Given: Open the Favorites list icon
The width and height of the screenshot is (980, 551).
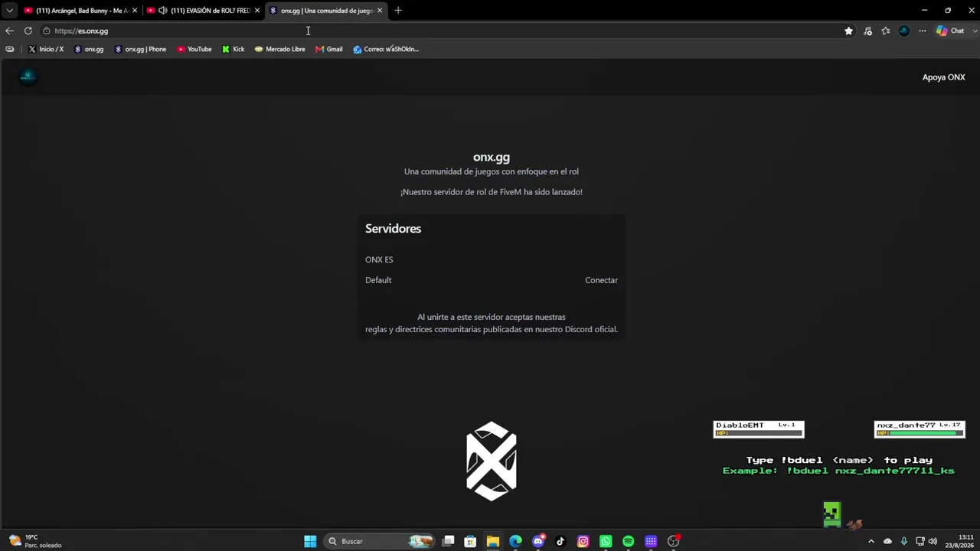Looking at the screenshot, I should (x=886, y=31).
